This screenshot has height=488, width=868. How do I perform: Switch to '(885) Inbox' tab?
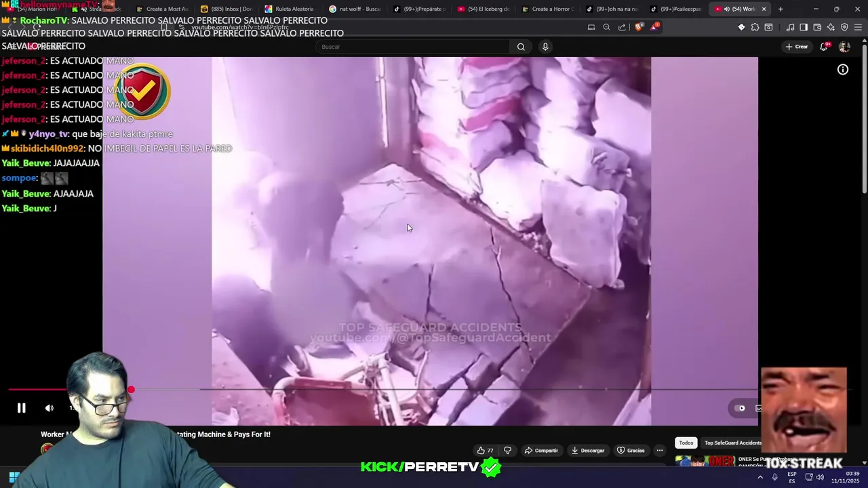226,9
